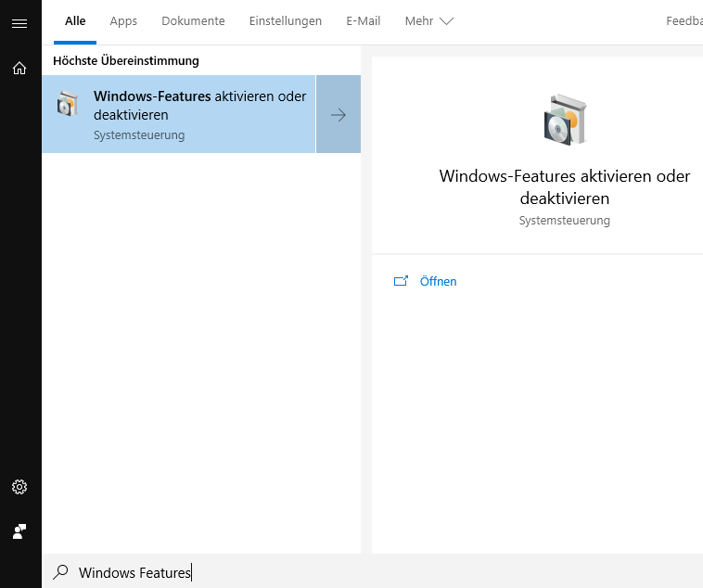Click the person feedback icon in sidebar

tap(19, 531)
